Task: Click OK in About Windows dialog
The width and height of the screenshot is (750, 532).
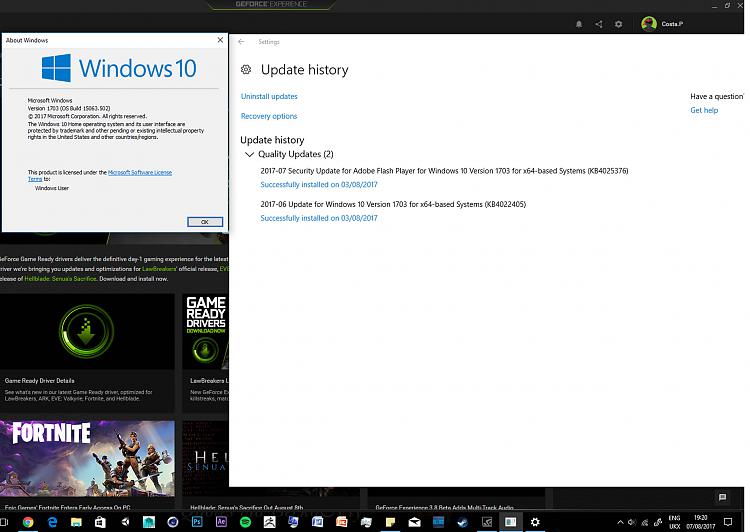Action: point(205,222)
